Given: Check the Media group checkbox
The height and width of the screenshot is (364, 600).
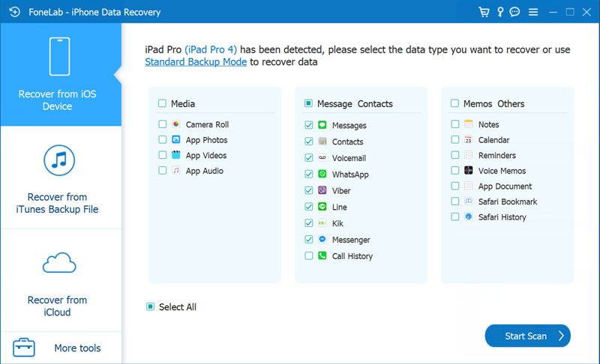Looking at the screenshot, I should pos(162,103).
